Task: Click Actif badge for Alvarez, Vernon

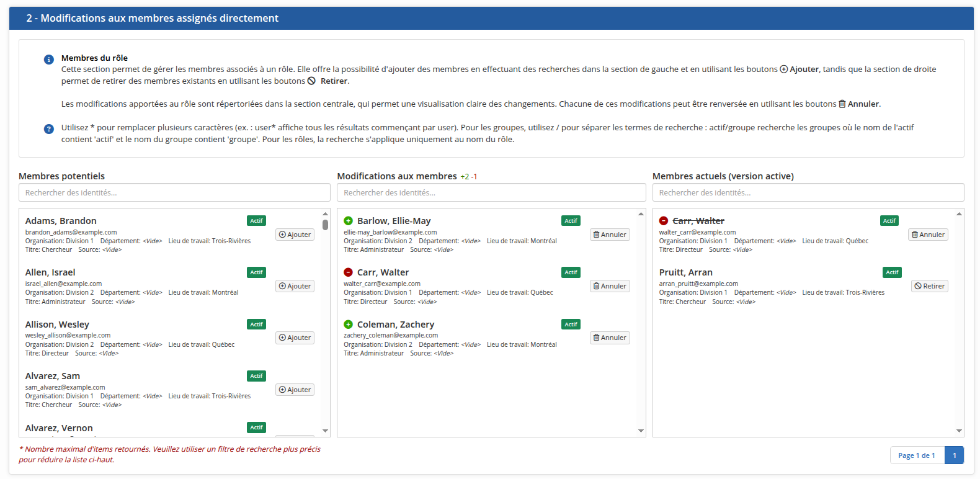Action: click(x=256, y=428)
